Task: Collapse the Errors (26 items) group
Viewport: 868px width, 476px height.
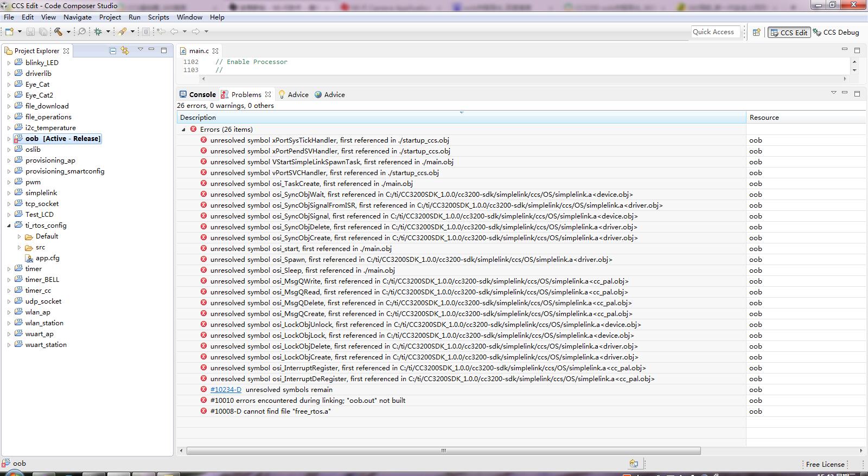Action: pos(183,129)
